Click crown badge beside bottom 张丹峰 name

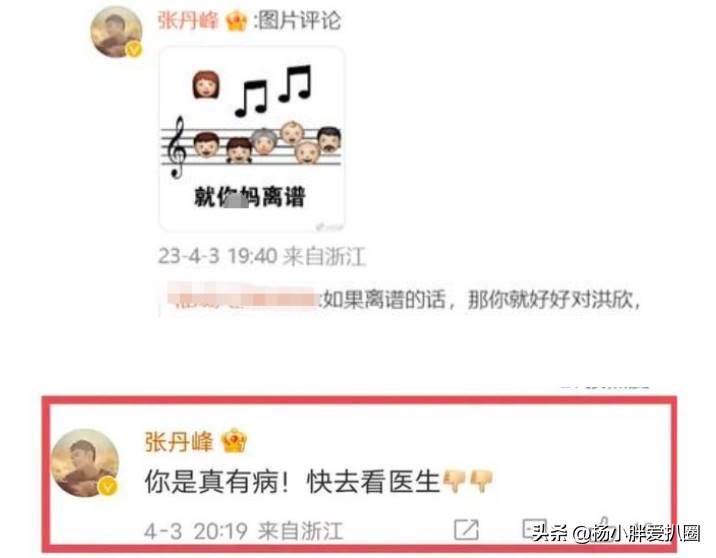pyautogui.click(x=233, y=441)
